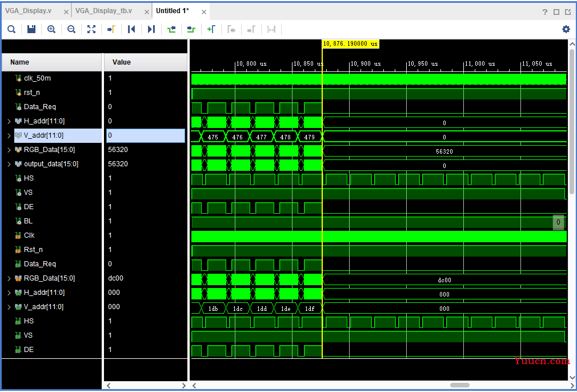This screenshot has height=392, width=577.
Task: Click the 479 segment in V_addr waveform
Action: point(309,137)
